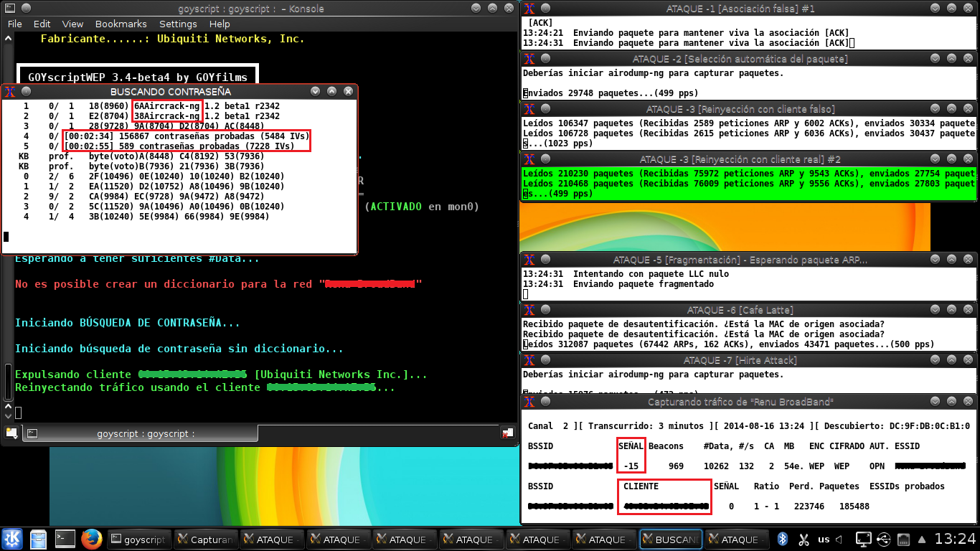Viewport: 980px width, 551px height.
Task: Open ATAQUE -1 window X icon menu
Action: 529,9
